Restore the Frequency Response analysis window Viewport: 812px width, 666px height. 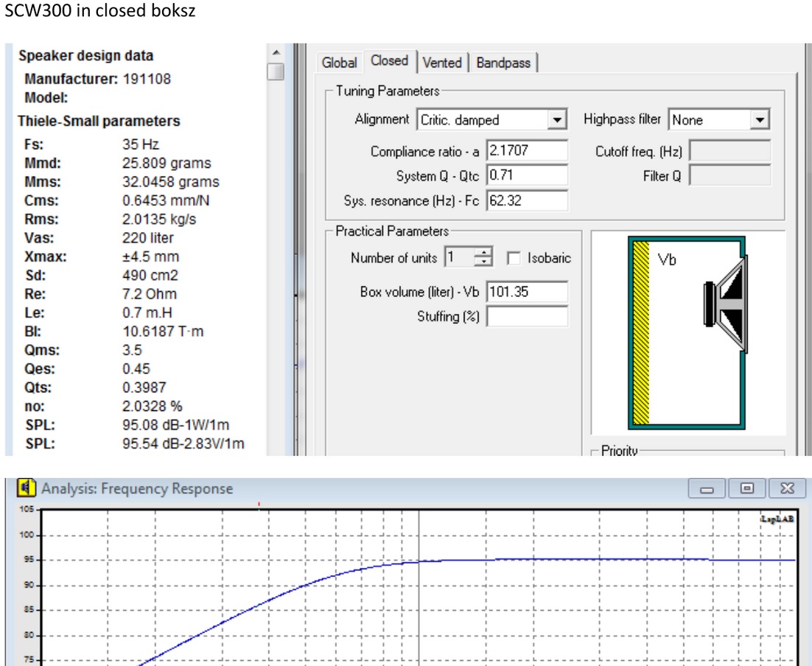click(746, 488)
